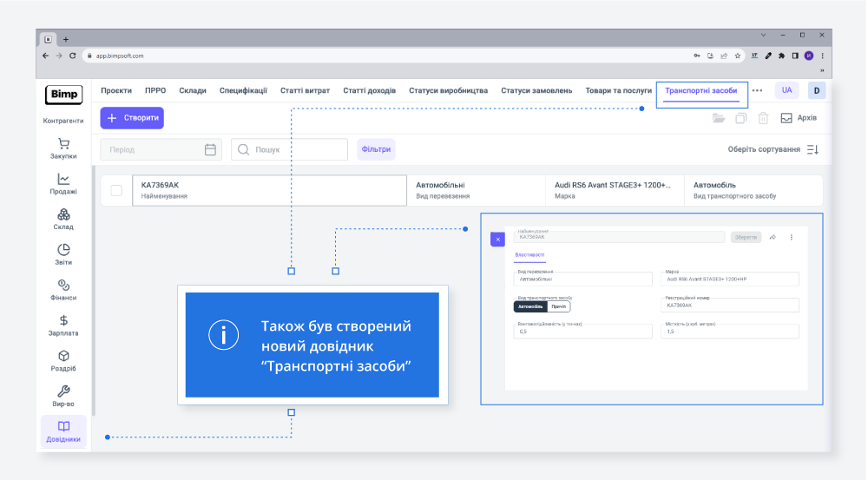Open Вир-во production wrench icon
868x480 pixels.
[63, 396]
